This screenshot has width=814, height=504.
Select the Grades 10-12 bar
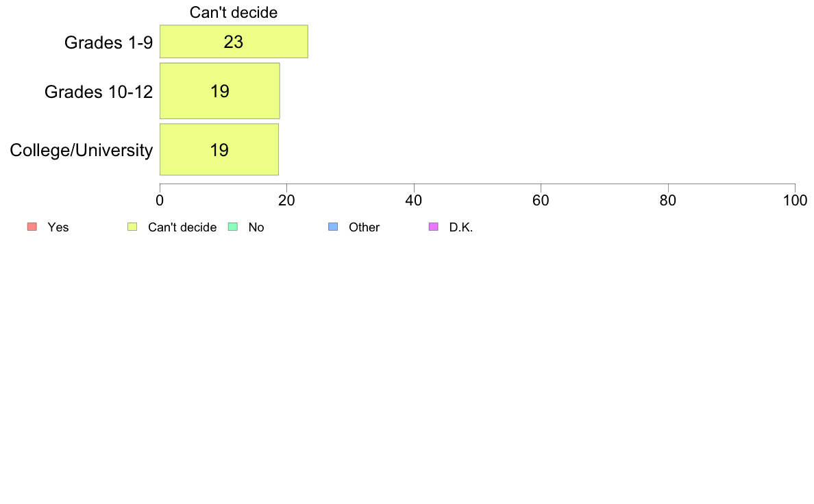point(219,91)
